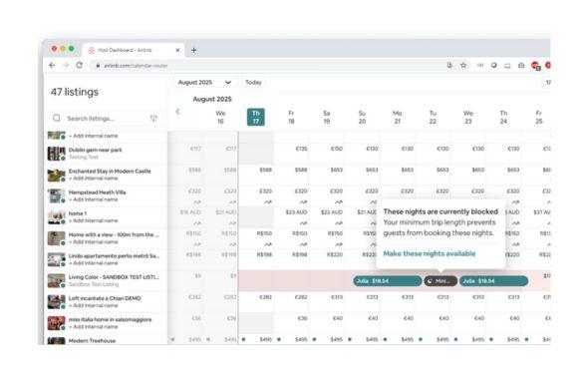Click the Search listings field
Screen dimensions: 588x376
[x=106, y=119]
